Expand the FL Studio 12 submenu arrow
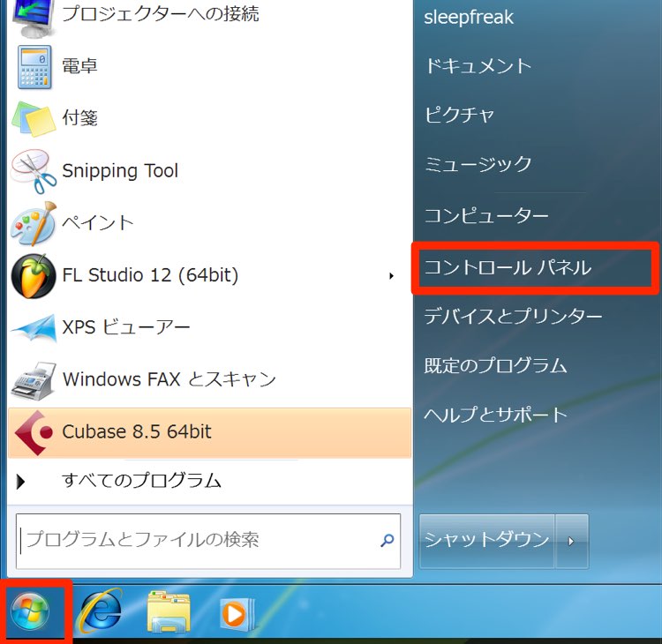 (x=391, y=276)
